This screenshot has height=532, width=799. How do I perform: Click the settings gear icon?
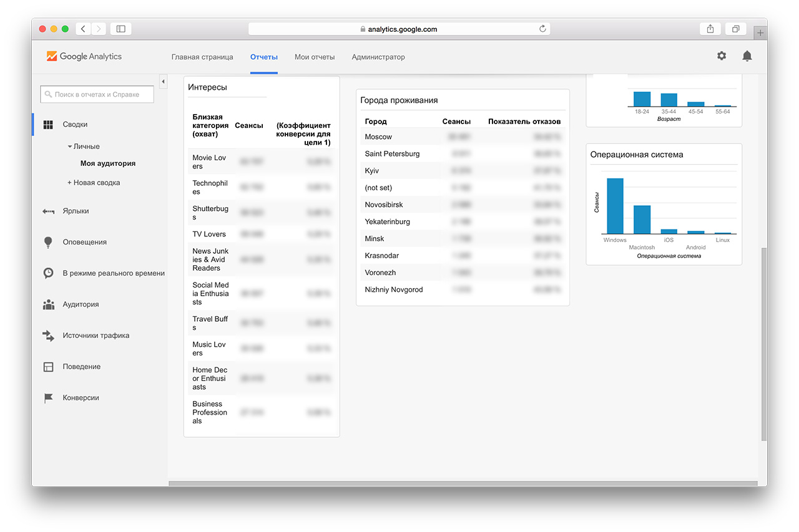point(722,56)
